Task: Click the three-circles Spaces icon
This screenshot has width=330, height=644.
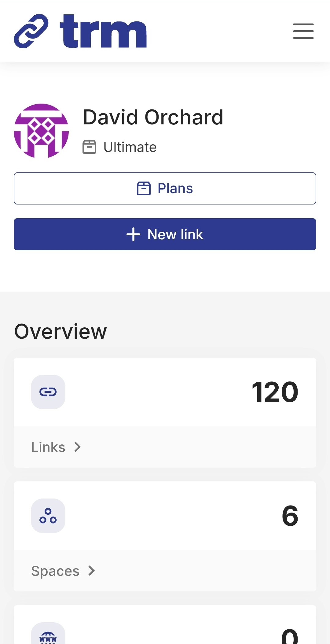Action: click(x=48, y=516)
